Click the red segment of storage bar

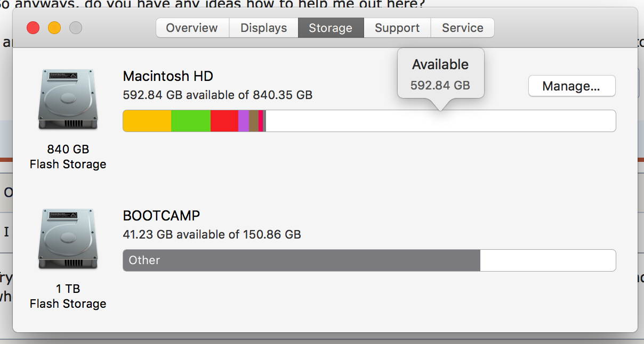(224, 121)
